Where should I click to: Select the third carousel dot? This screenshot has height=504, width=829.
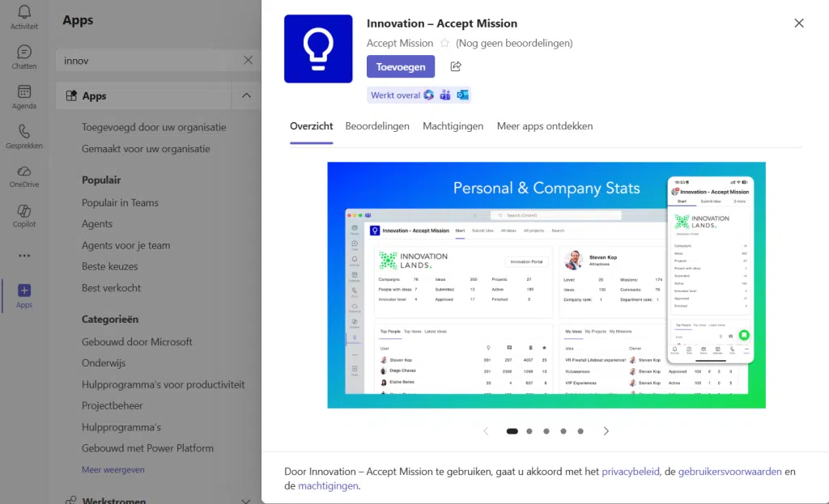tap(546, 431)
